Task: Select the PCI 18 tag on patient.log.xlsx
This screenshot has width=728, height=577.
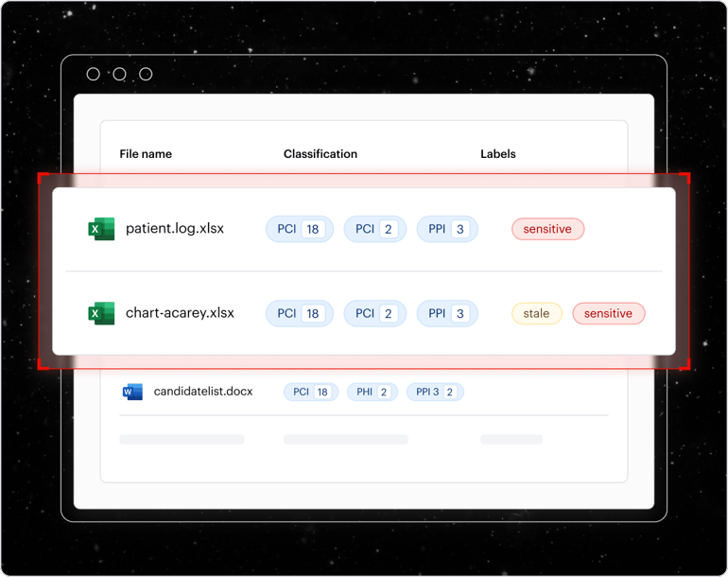Action: 300,229
